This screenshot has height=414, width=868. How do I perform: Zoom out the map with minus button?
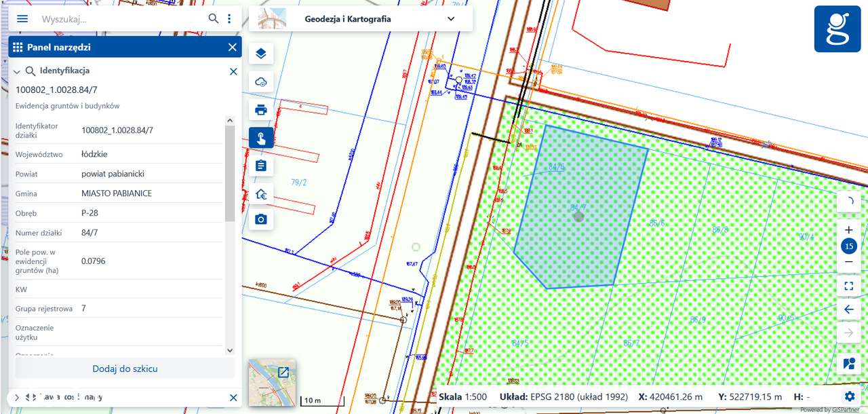pos(848,262)
